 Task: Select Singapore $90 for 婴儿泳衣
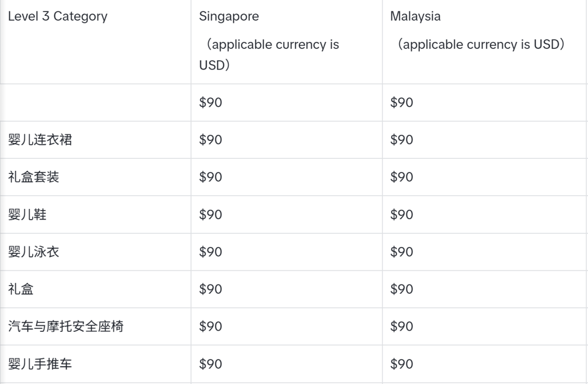210,252
